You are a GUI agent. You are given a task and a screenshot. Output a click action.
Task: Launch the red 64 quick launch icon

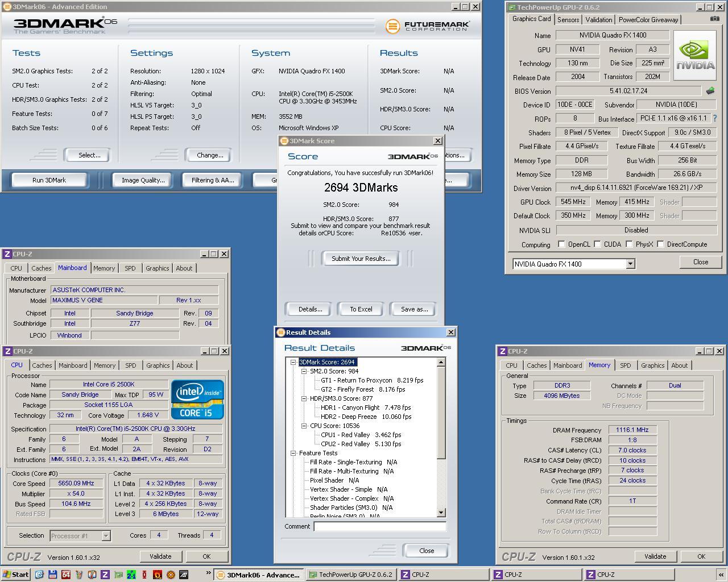65,575
